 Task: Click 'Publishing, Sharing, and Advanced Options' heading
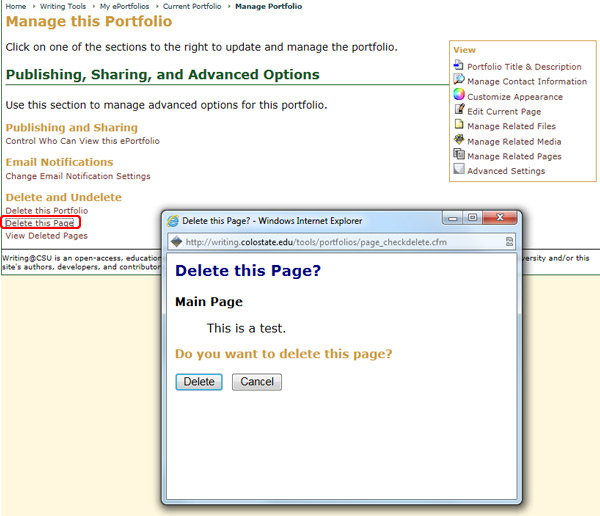point(163,75)
